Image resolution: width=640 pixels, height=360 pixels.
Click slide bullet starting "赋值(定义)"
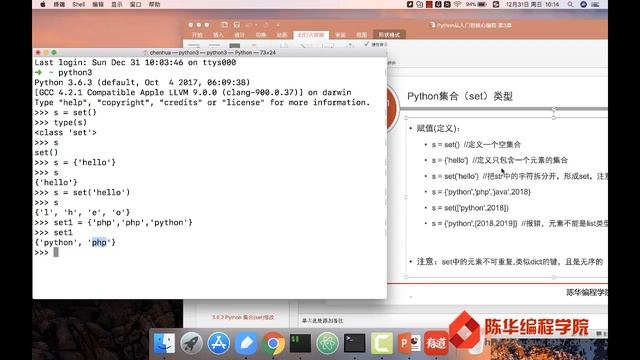(438, 128)
